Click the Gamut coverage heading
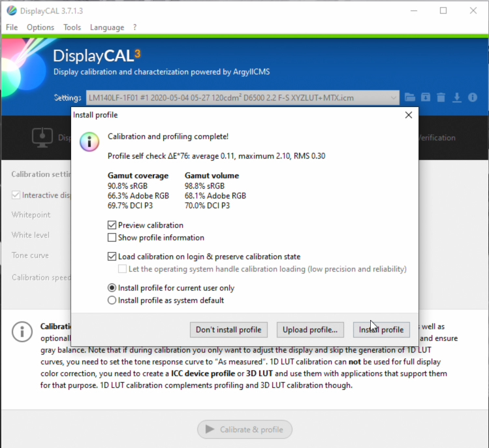 pos(138,176)
